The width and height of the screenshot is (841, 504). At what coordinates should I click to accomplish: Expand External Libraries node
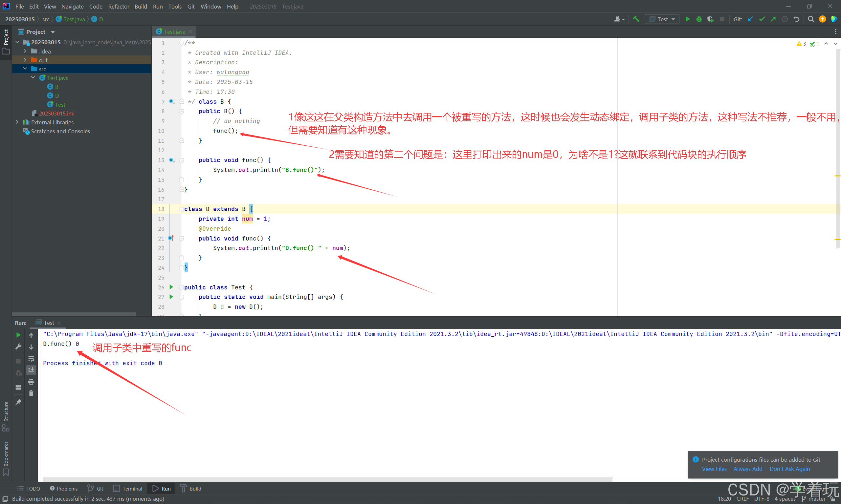[x=17, y=122]
